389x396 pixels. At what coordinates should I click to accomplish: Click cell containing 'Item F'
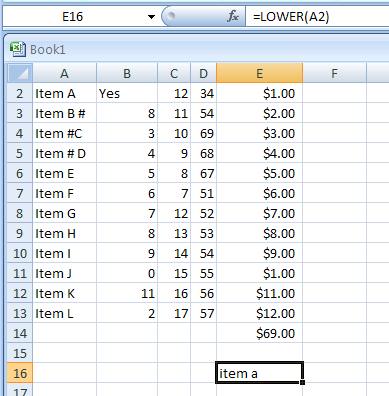(x=64, y=193)
